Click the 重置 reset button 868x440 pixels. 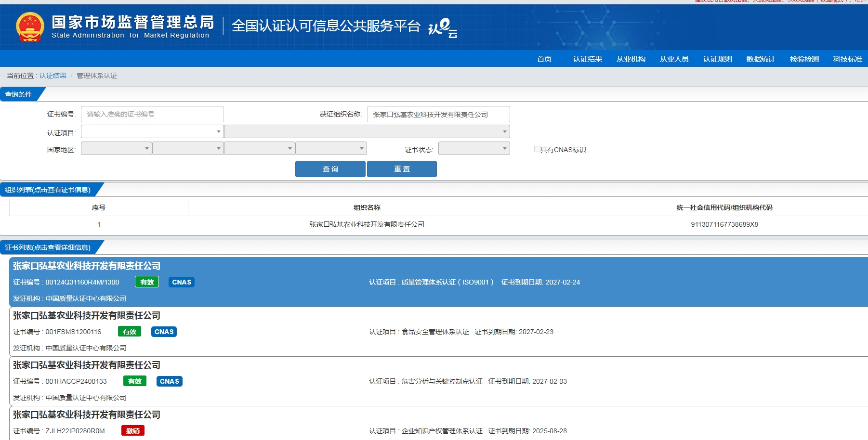pos(402,169)
